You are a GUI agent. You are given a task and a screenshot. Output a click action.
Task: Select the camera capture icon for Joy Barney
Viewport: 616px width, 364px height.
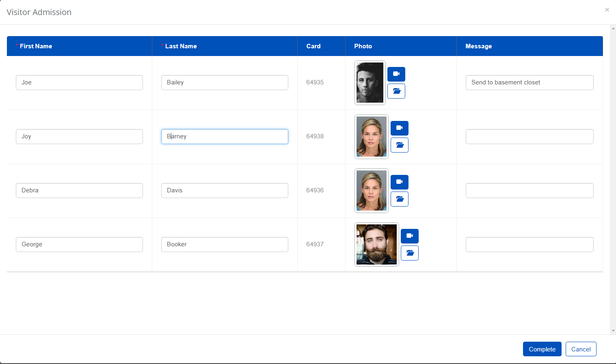click(x=399, y=128)
